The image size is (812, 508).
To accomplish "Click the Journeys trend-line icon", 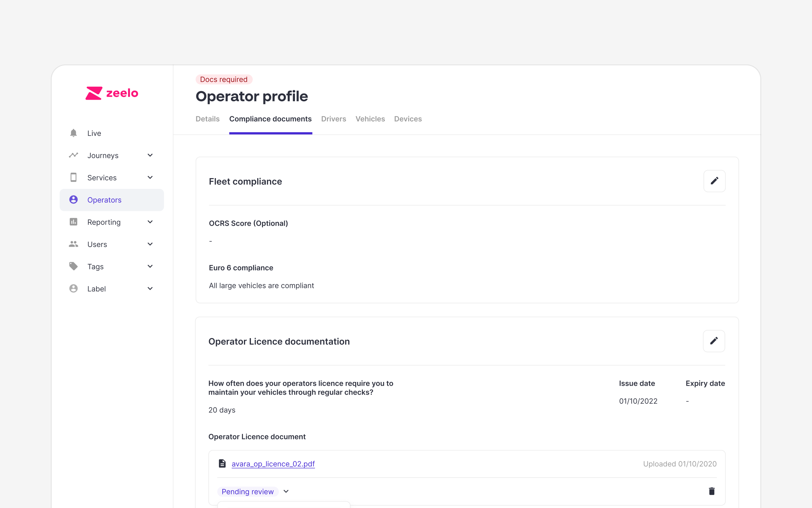I will coord(74,155).
